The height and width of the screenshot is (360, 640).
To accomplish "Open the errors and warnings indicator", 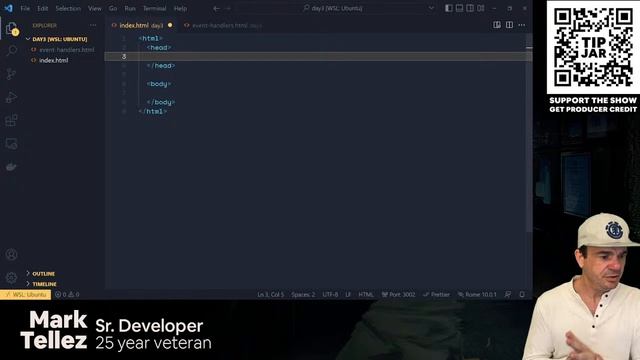I will (x=67, y=294).
